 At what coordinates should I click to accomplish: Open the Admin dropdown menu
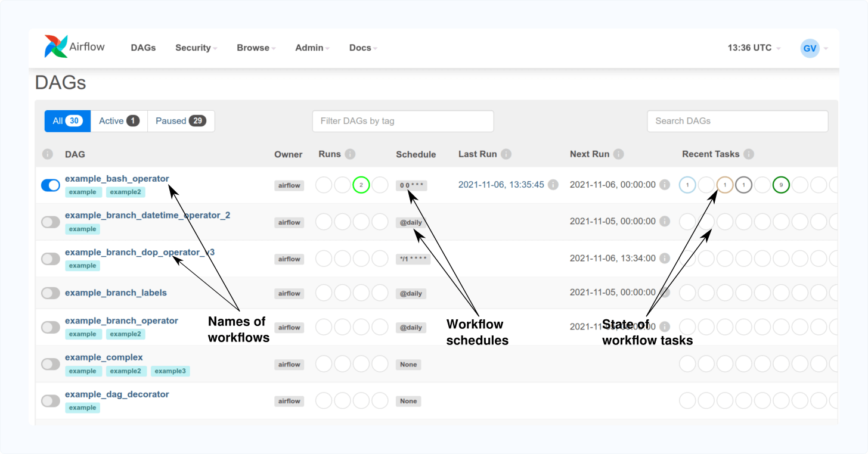click(x=312, y=48)
